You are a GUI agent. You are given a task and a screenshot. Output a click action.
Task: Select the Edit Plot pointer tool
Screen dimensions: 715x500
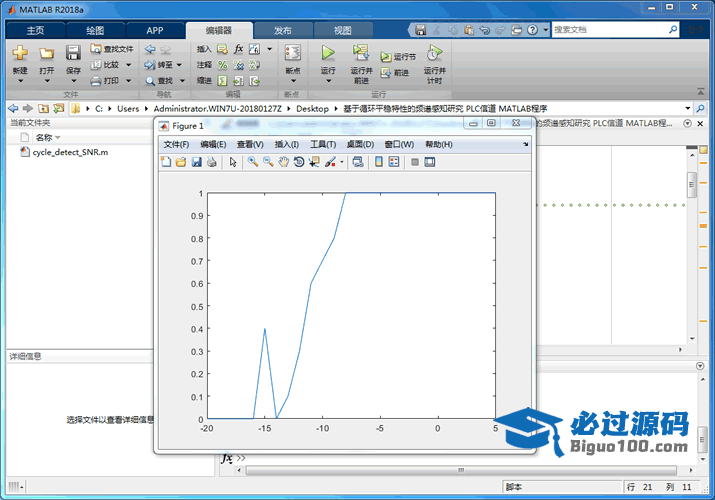tap(233, 162)
